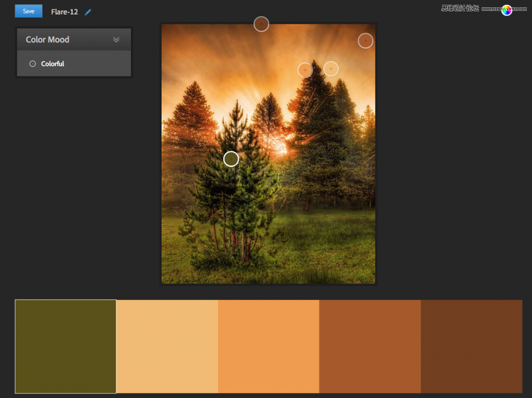Pick the darkest brown swatch at far right
This screenshot has width=532, height=398.
[x=471, y=346]
